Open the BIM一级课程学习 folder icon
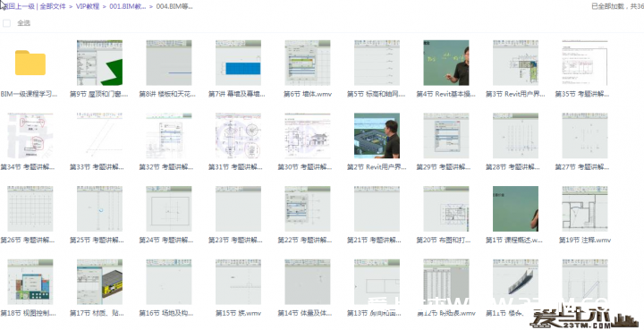The image size is (644, 330). [30, 63]
